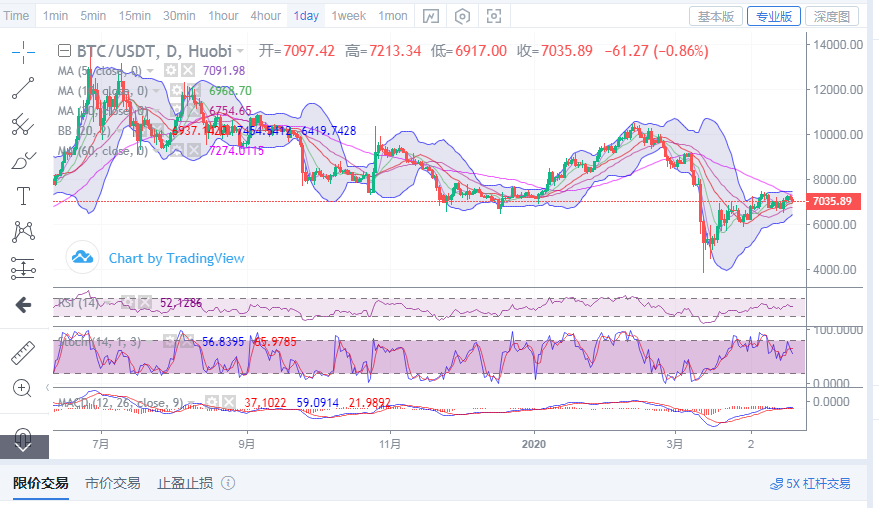
Task: Open 5X 杠杆交易 margin trading link
Action: click(810, 483)
